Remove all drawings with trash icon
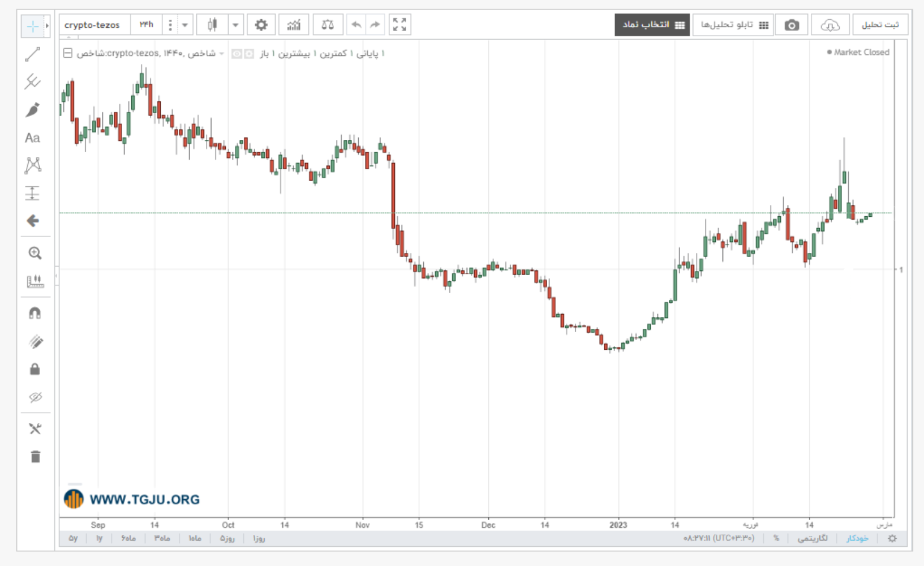Screen dimensions: 924x566 (35, 456)
